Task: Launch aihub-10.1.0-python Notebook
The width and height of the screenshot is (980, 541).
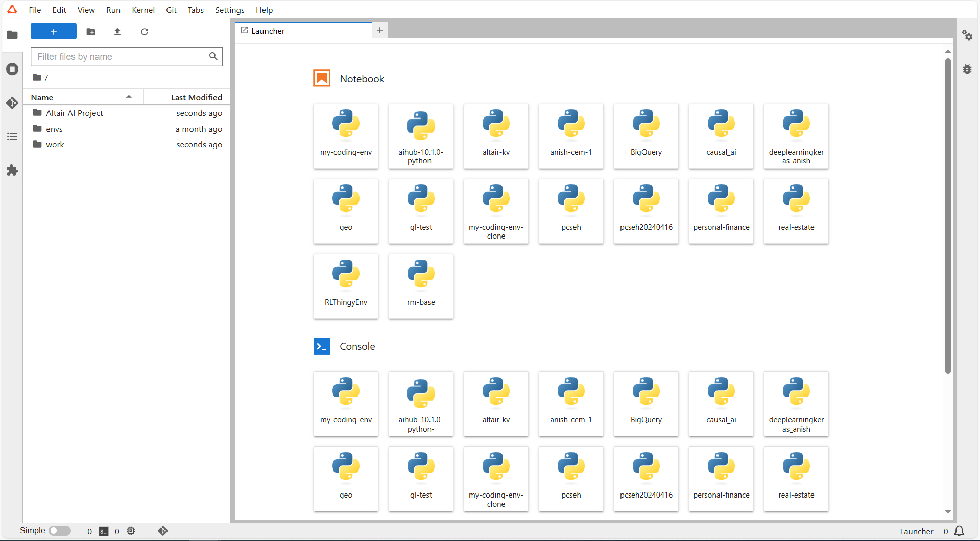Action: pos(421,136)
